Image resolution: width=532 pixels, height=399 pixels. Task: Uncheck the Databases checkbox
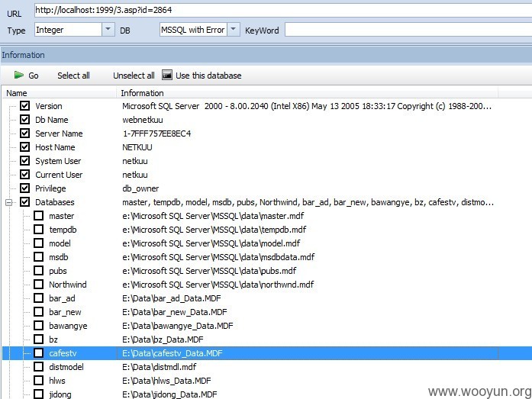[x=24, y=201]
